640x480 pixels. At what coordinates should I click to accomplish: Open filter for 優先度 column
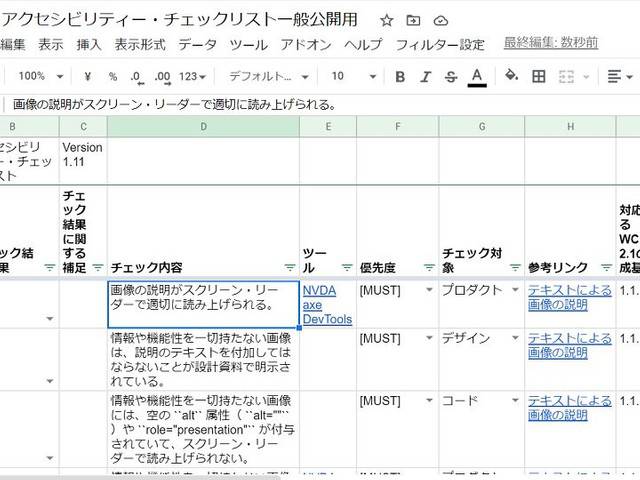pyautogui.click(x=429, y=268)
